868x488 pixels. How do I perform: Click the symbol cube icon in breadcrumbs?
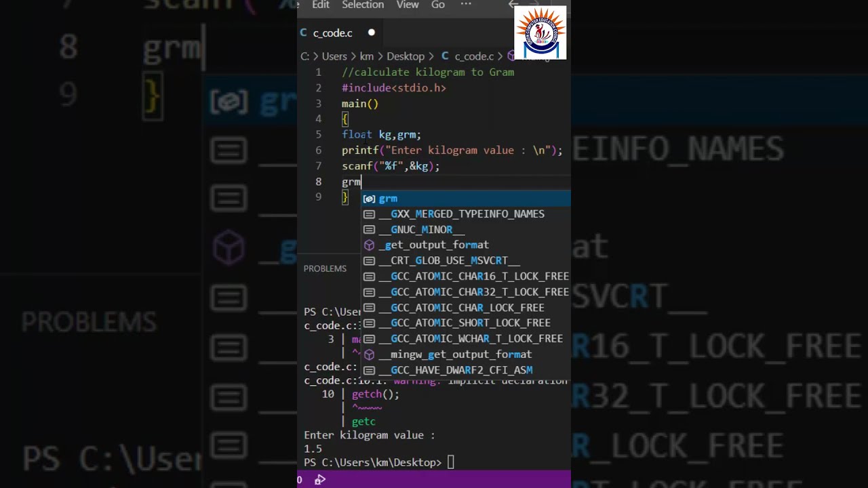click(511, 56)
